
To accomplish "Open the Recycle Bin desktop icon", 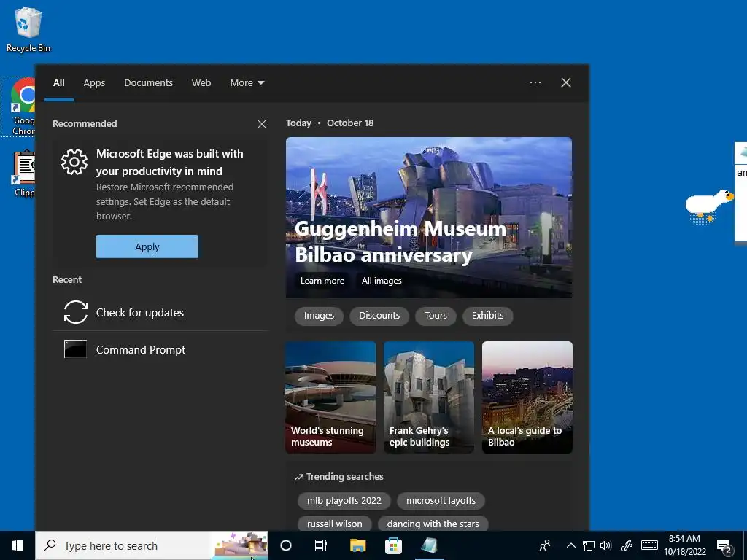I will click(28, 29).
